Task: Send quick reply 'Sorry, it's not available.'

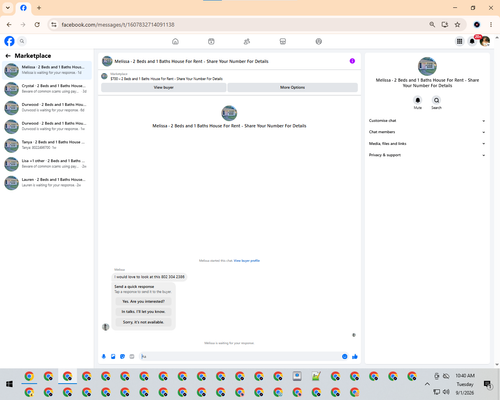Action: 143,322
